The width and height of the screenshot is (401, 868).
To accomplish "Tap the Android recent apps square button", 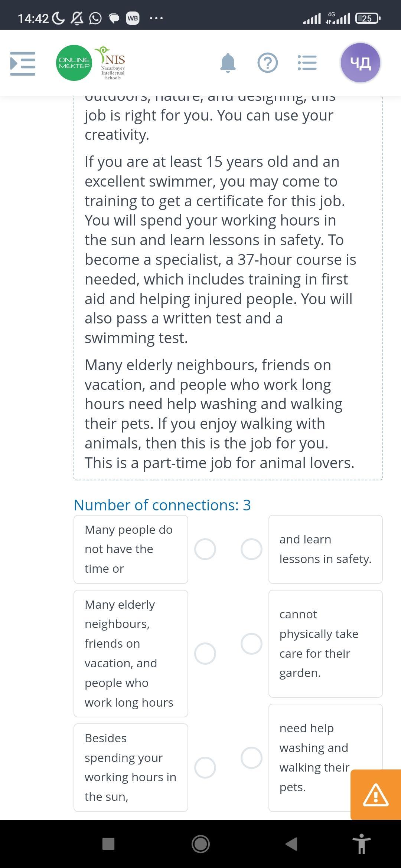I will point(108,844).
